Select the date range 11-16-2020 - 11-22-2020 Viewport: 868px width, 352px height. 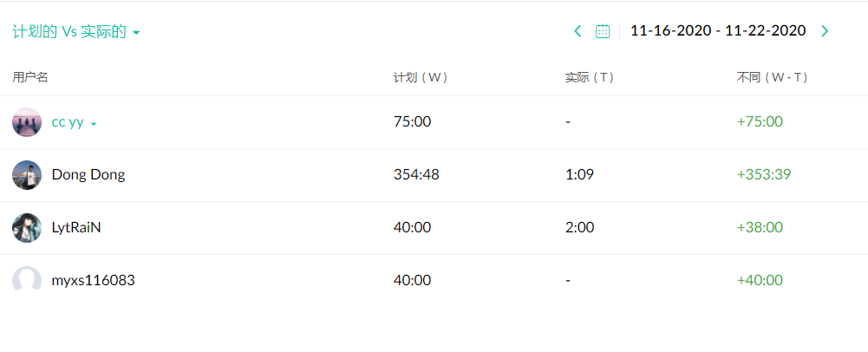718,31
